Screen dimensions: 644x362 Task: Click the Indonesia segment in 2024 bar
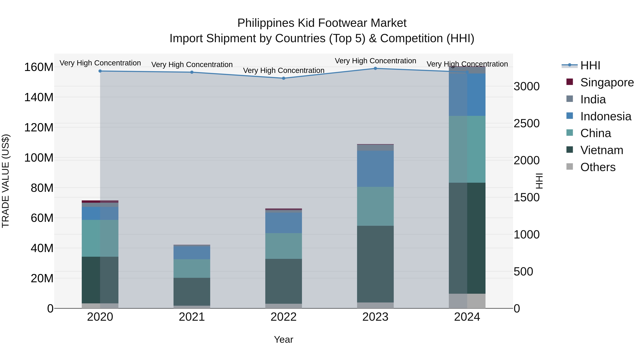tap(467, 95)
